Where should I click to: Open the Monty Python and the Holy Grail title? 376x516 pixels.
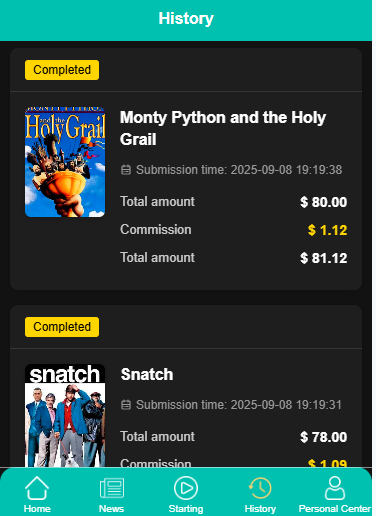(223, 128)
